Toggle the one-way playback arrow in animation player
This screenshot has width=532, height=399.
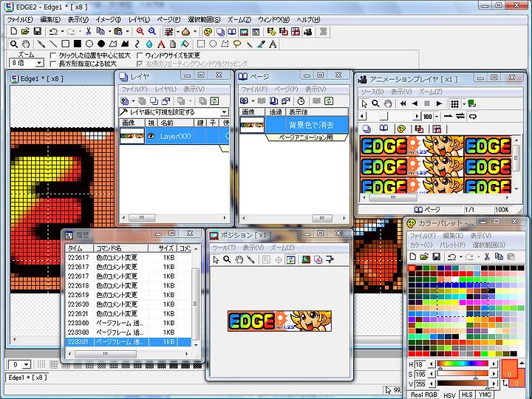pyautogui.click(x=449, y=117)
